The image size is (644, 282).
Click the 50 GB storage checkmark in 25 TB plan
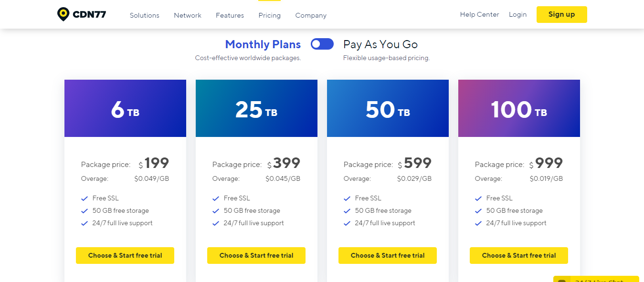pyautogui.click(x=216, y=211)
